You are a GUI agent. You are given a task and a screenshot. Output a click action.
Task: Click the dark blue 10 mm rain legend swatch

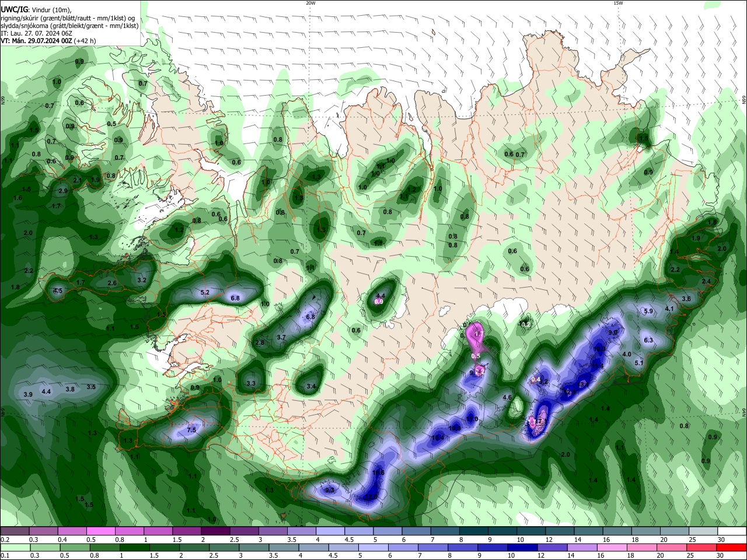(x=521, y=547)
